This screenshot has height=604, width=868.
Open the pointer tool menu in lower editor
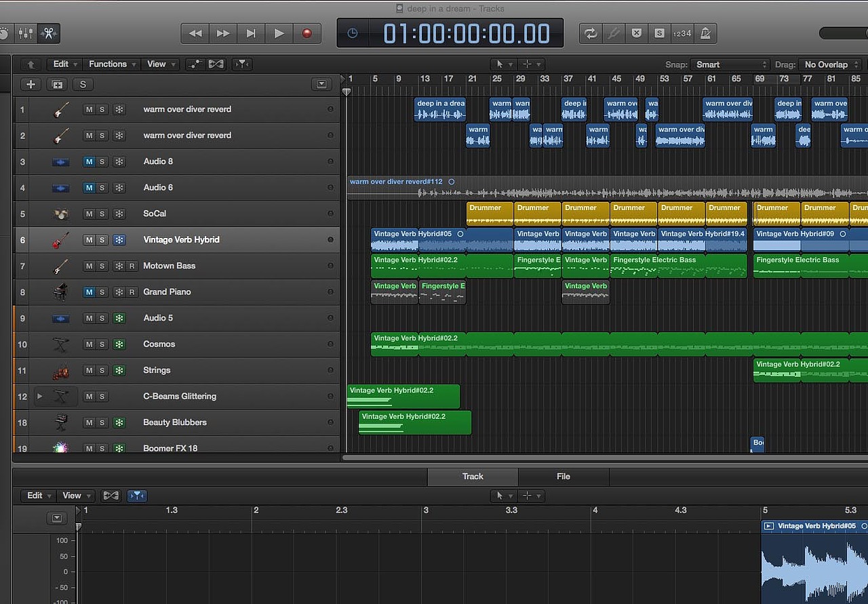click(502, 496)
